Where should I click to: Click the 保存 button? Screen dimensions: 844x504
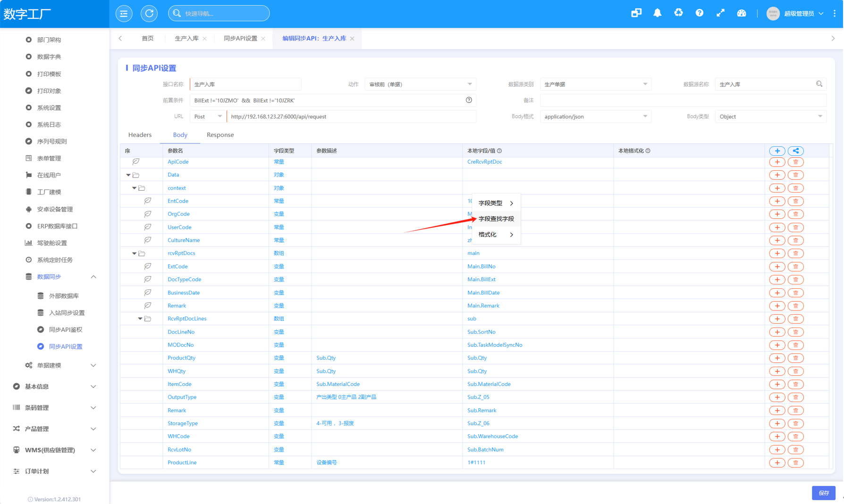click(x=824, y=493)
